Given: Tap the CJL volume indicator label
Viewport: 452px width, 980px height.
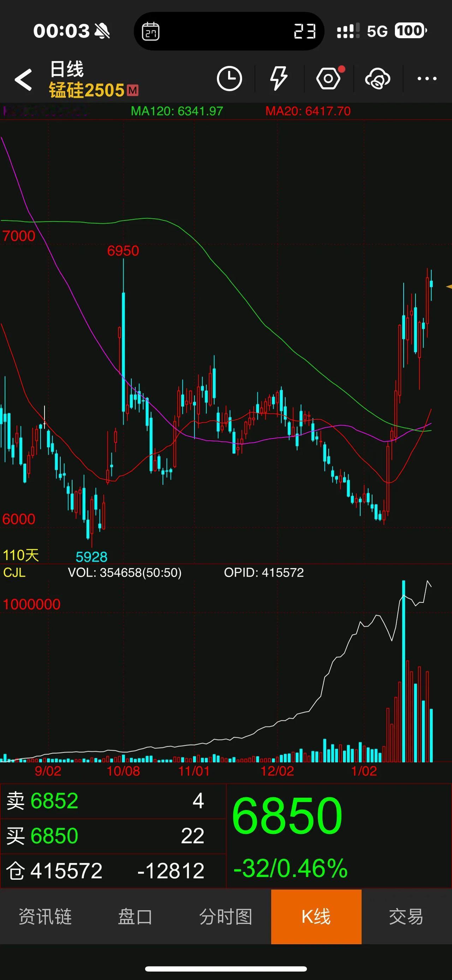Looking at the screenshot, I should click(14, 572).
